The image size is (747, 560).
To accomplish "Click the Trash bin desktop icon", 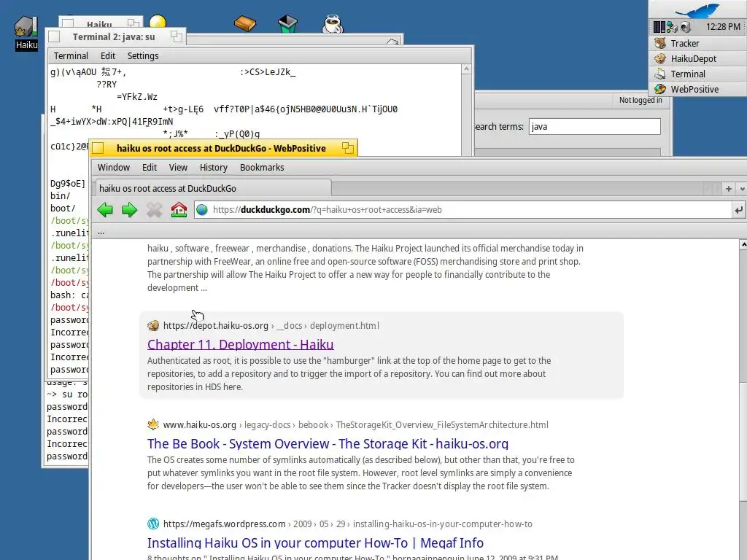I will coord(287,23).
